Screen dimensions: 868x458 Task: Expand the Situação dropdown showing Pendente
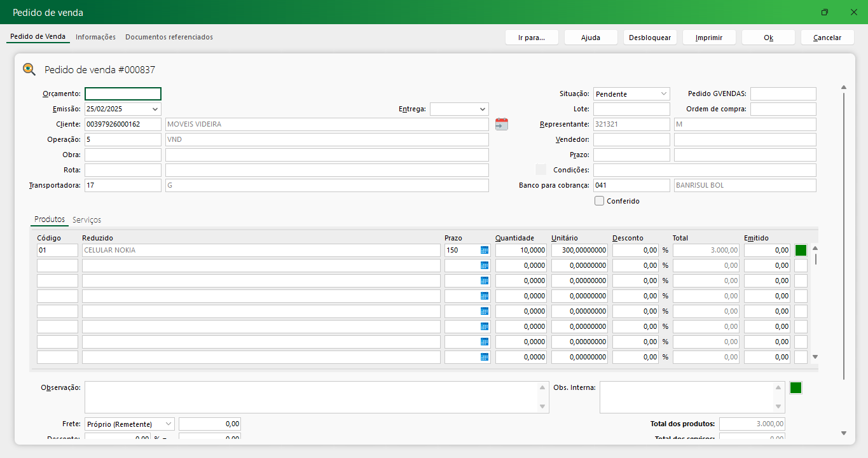(663, 94)
